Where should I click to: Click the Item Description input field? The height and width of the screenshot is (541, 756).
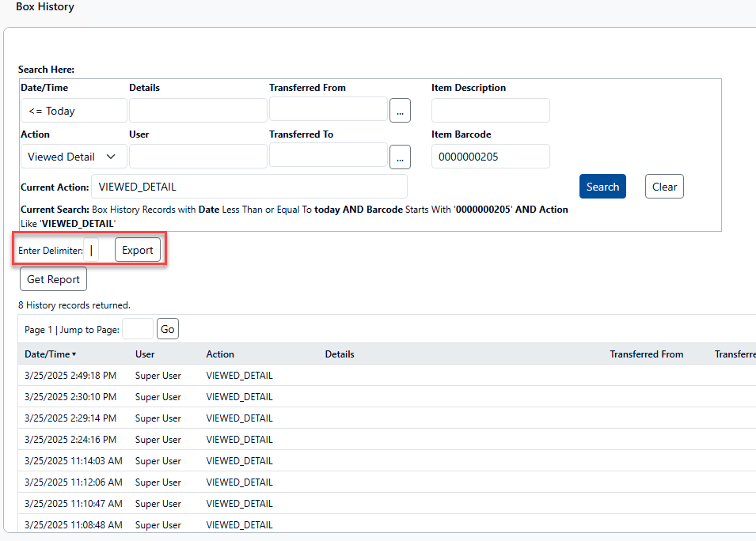coord(490,111)
